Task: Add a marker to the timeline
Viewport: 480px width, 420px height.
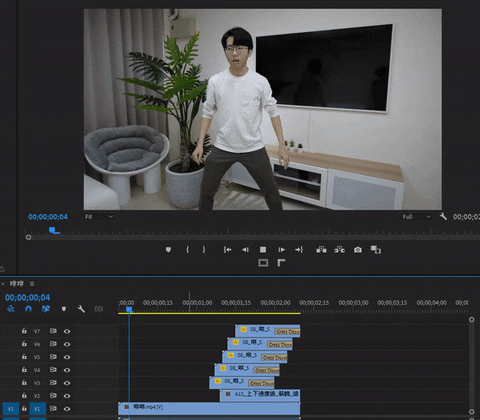Action: click(x=64, y=309)
